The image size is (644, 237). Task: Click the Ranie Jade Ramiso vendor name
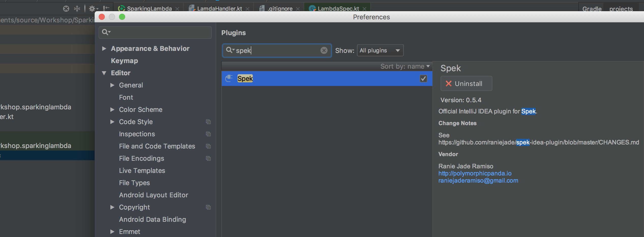466,166
